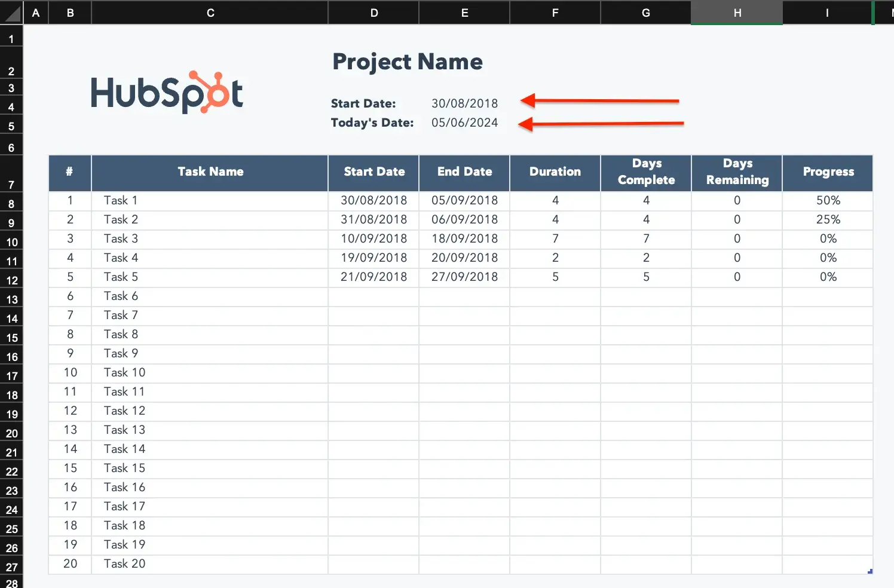
Task: Click Task 3 end date 18/09/2018
Action: [464, 239]
